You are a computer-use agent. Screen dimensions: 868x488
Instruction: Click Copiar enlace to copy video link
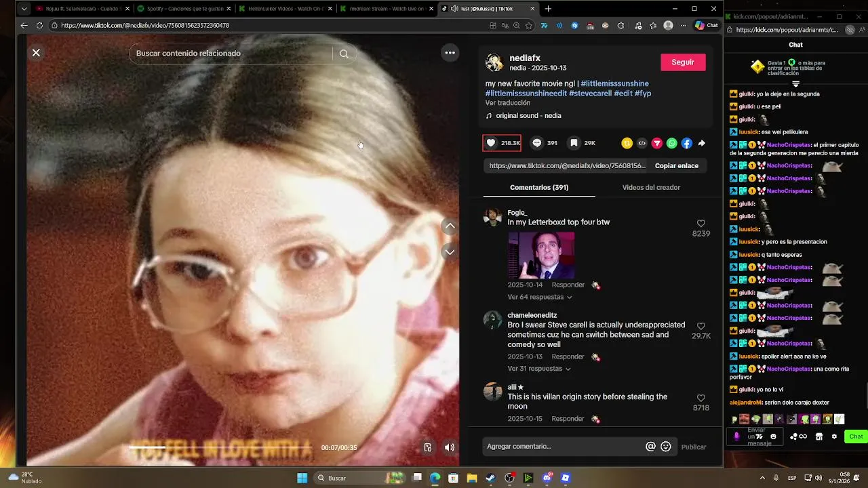[676, 165]
